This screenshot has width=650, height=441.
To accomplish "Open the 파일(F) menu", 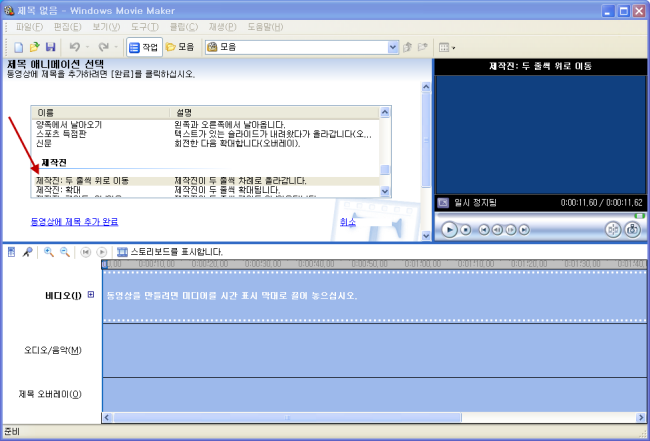I will click(x=29, y=27).
